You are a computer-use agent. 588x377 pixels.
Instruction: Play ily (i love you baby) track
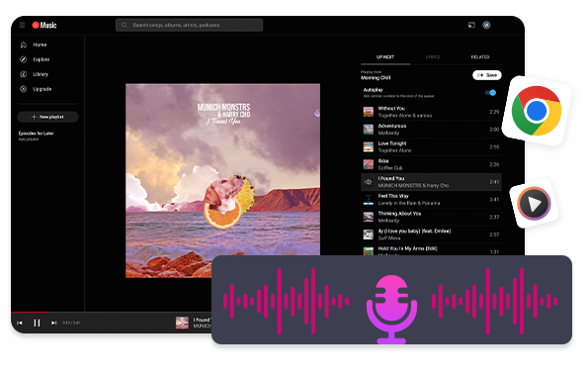(x=431, y=235)
